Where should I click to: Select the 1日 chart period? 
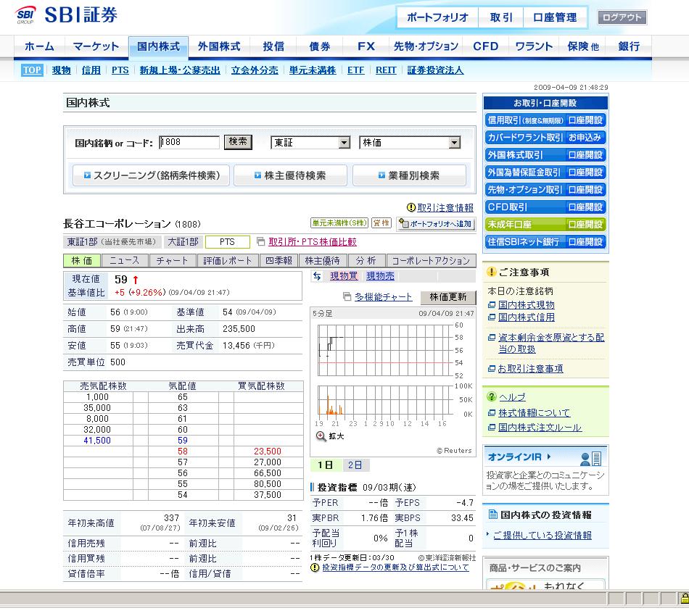point(326,465)
